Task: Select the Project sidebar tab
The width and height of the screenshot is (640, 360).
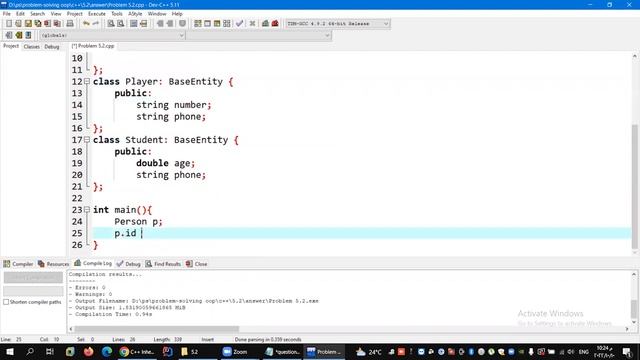Action: (x=11, y=46)
